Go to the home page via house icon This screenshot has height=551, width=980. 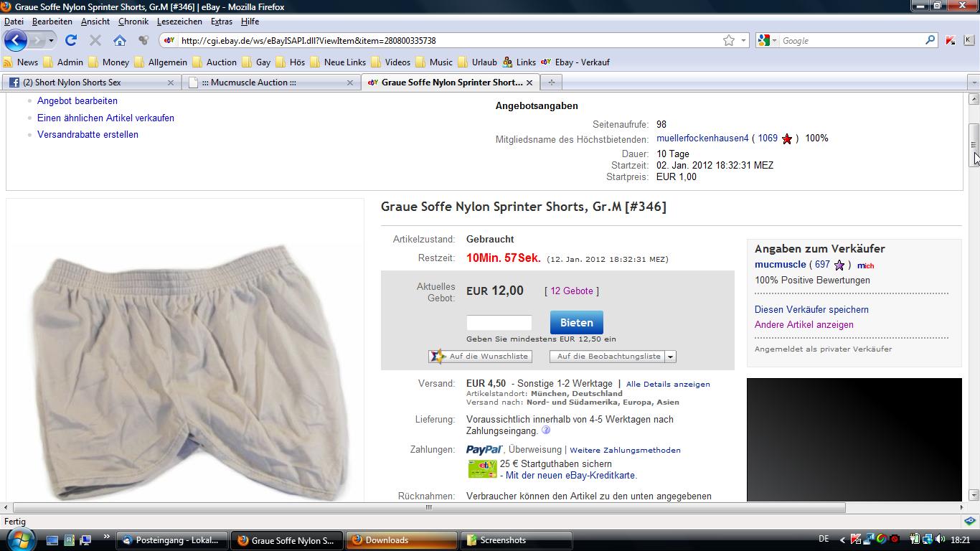(x=120, y=41)
